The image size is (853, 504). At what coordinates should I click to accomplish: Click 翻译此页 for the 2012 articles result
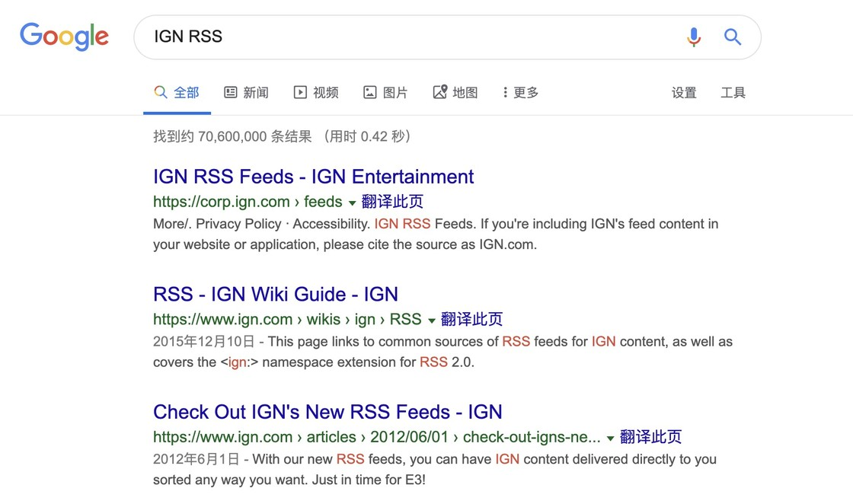coord(650,436)
